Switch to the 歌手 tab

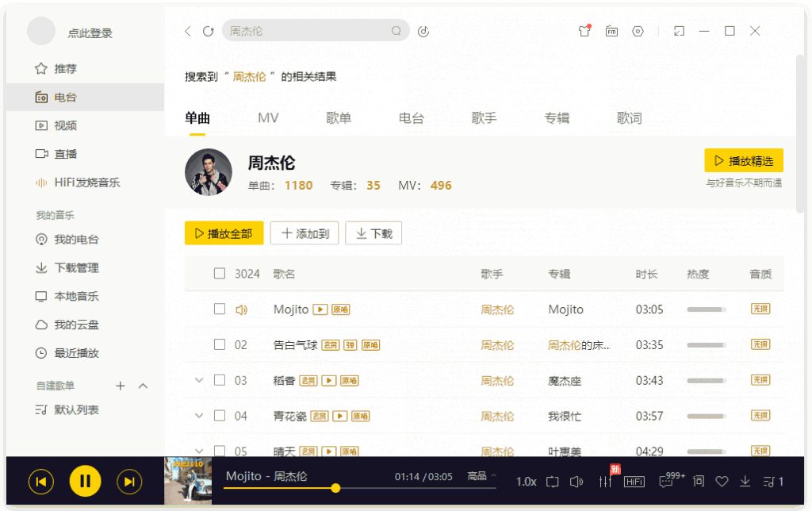coord(484,117)
